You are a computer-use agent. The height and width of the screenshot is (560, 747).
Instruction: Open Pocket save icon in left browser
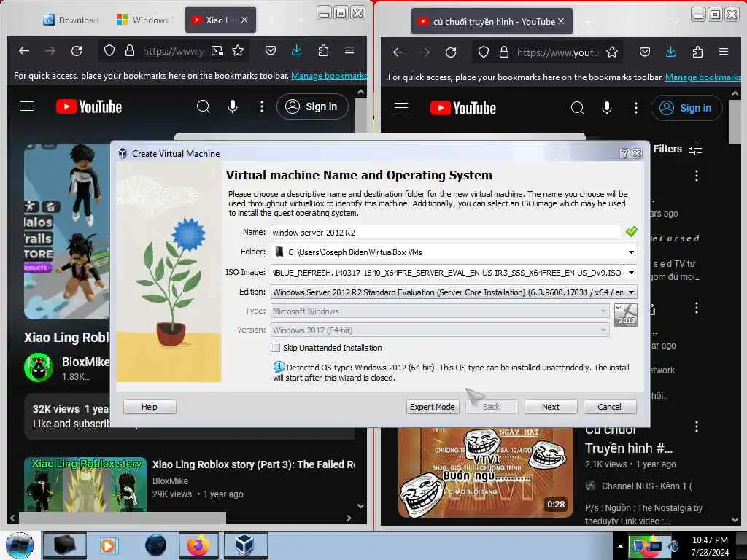[270, 50]
